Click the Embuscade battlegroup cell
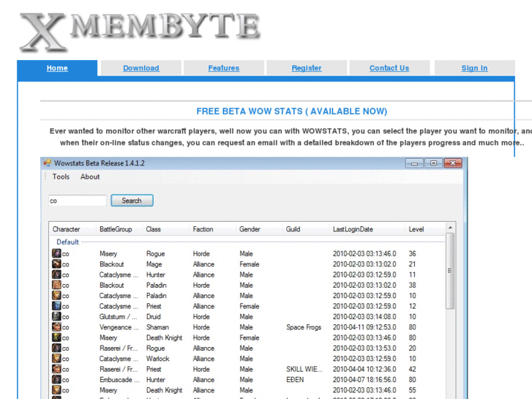532x399 pixels. [x=119, y=380]
